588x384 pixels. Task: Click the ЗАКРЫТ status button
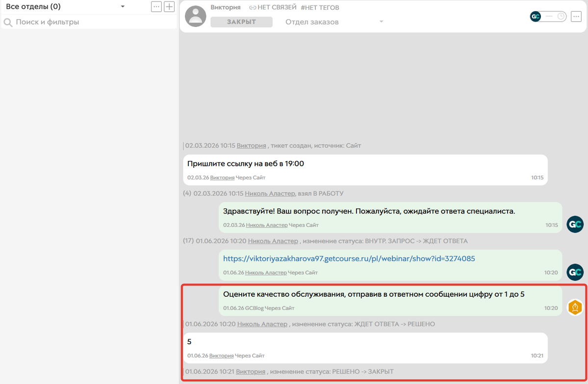[x=241, y=22]
